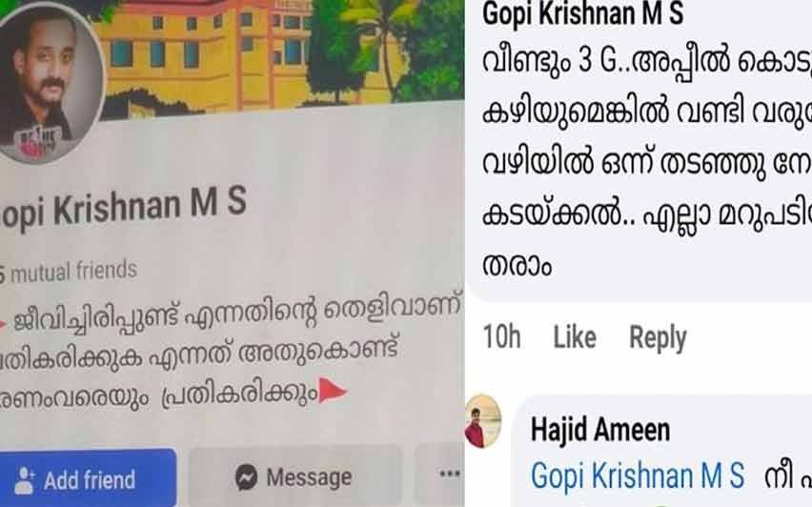Viewport: 812px width, 507px height.
Task: Click the Messenger icon in Message button
Action: tap(247, 477)
